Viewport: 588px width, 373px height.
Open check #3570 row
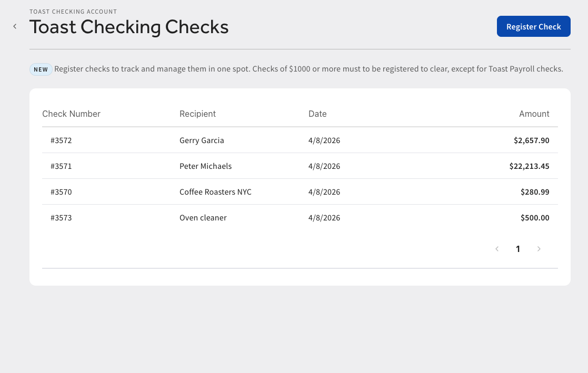pos(300,192)
